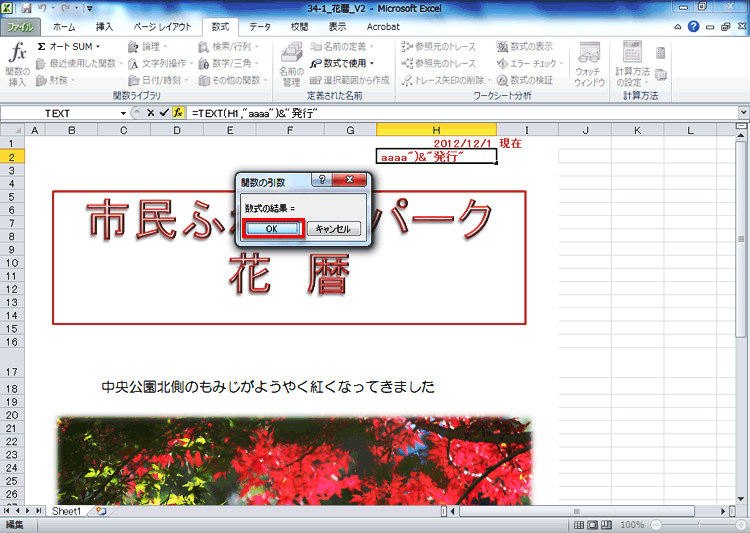
Task: Open the Text (文字列操作) functions list
Action: click(160, 63)
